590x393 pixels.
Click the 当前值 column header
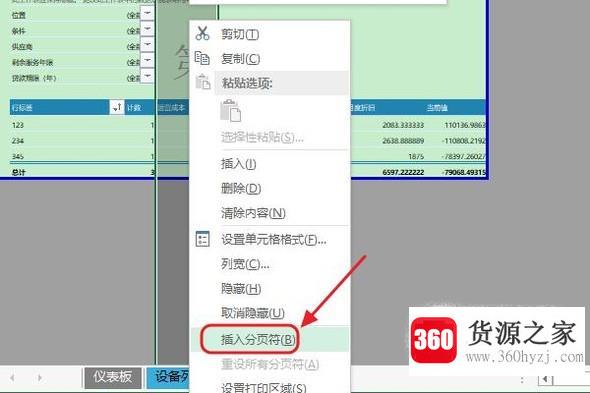click(437, 108)
